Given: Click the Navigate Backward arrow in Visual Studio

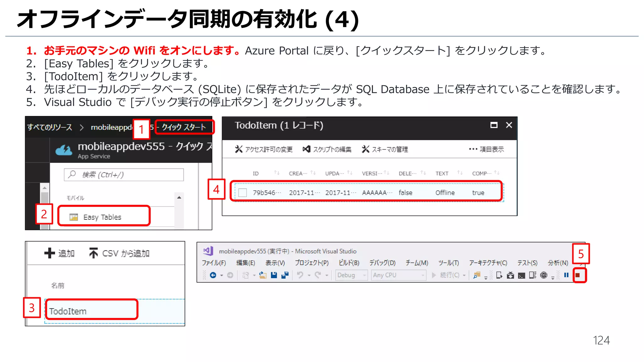Looking at the screenshot, I should pyautogui.click(x=213, y=275).
